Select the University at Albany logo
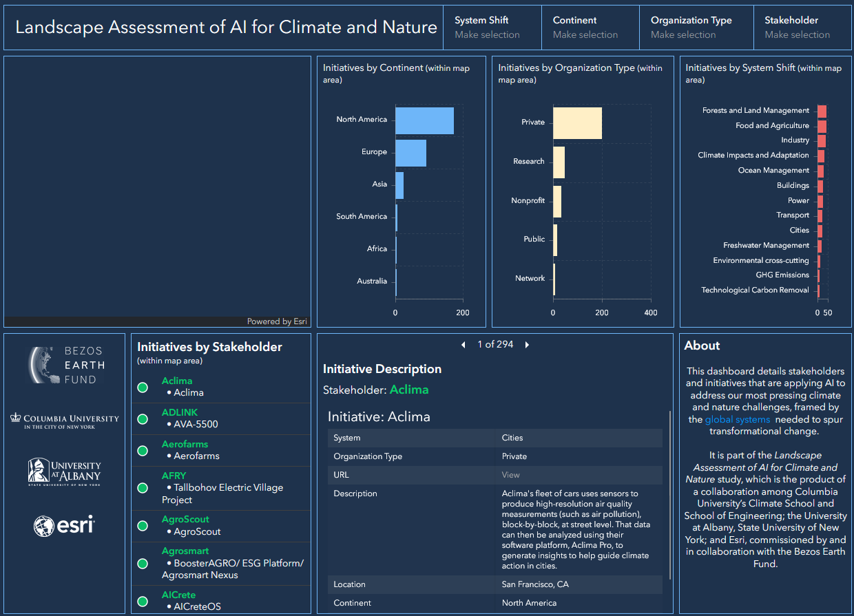 pos(64,472)
